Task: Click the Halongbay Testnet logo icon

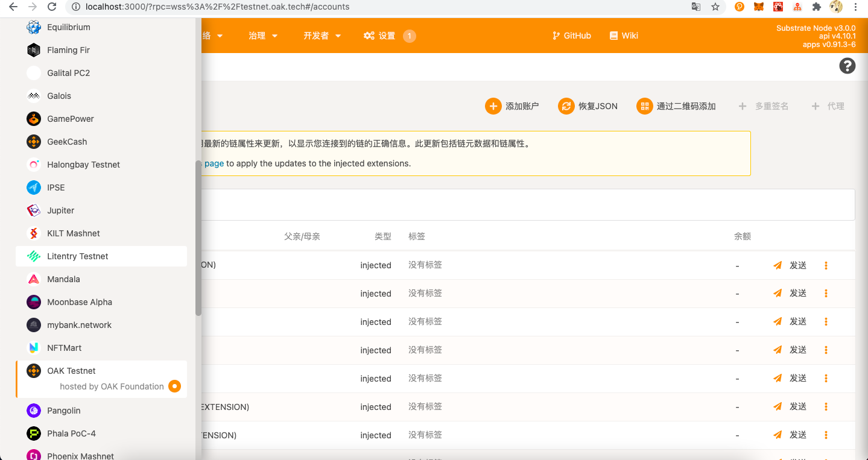Action: [34, 165]
